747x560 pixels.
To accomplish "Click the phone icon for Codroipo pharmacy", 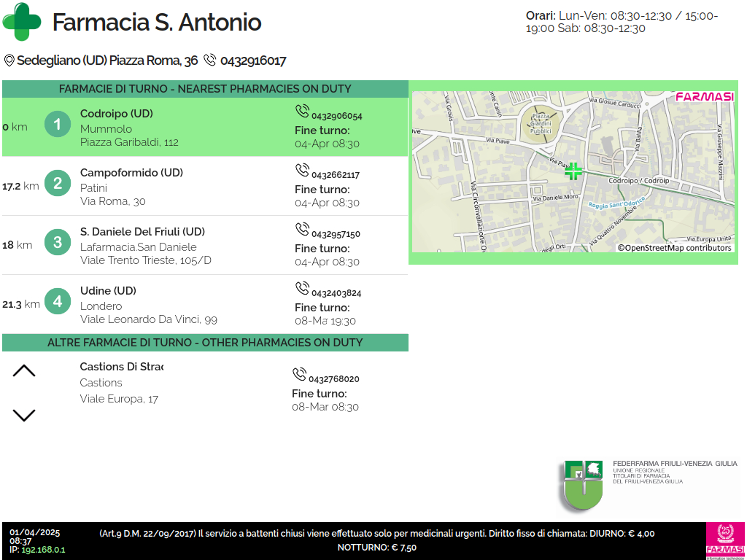I will tap(302, 112).
